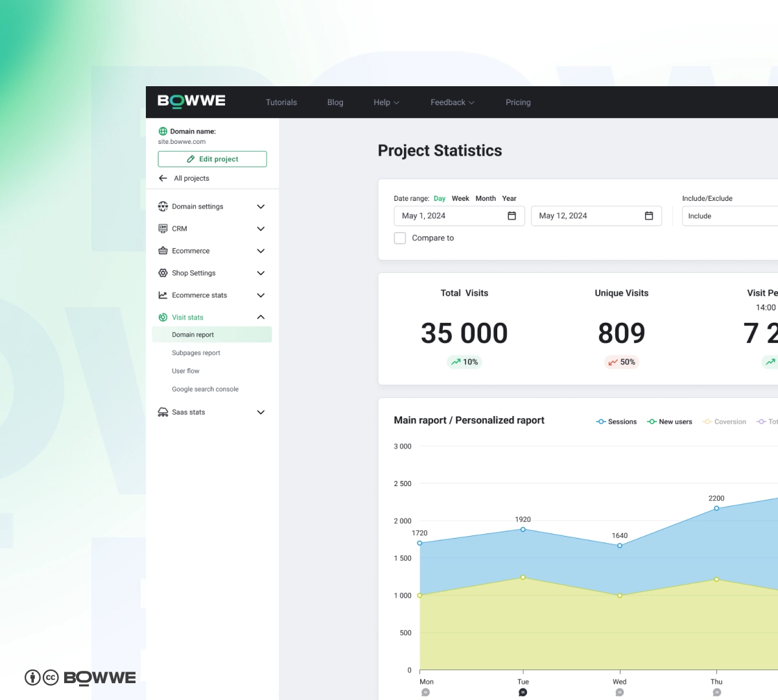Open Blog in top navigation

pyautogui.click(x=335, y=102)
